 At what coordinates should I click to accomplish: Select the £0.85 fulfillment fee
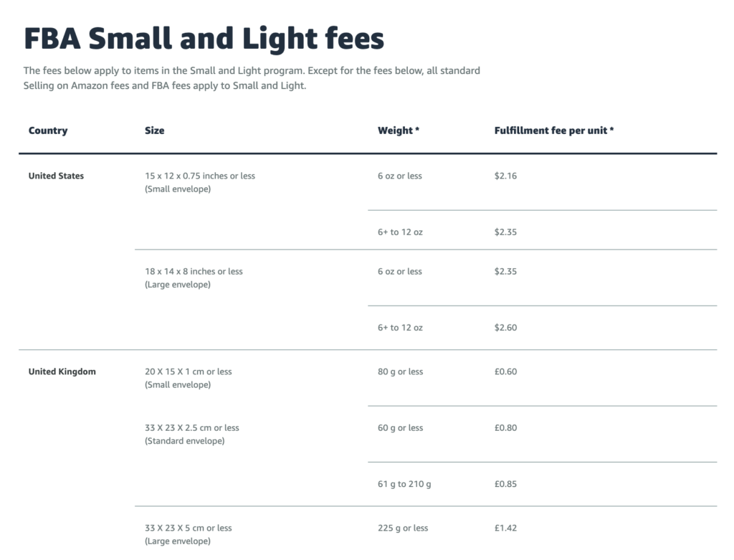(505, 484)
